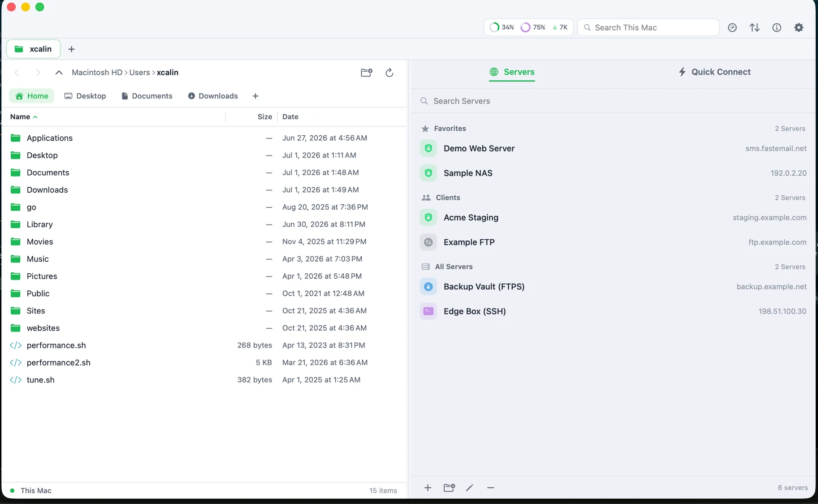Click the new folder icon in local pane
This screenshot has height=504, width=818.
366,73
